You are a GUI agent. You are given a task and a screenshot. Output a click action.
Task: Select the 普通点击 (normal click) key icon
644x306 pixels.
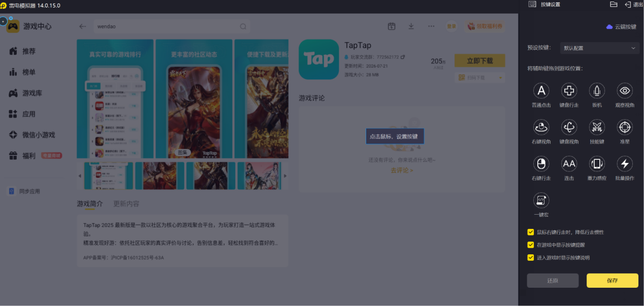pyautogui.click(x=541, y=91)
